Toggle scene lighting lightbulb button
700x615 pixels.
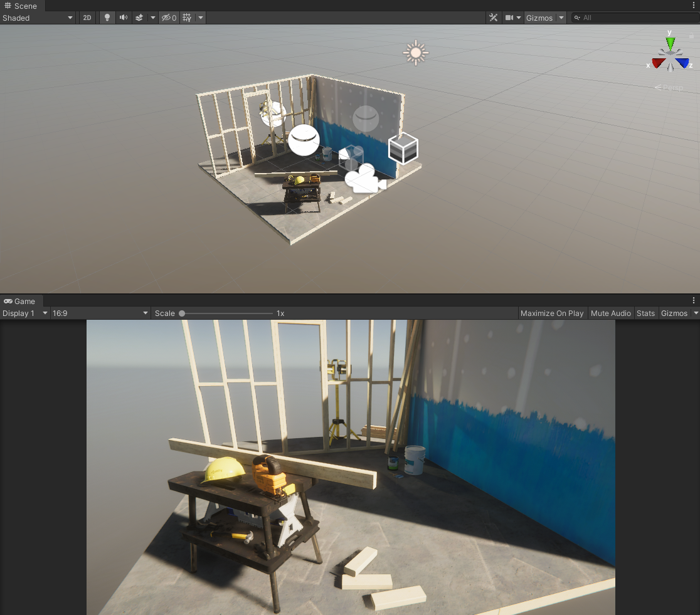[x=107, y=18]
